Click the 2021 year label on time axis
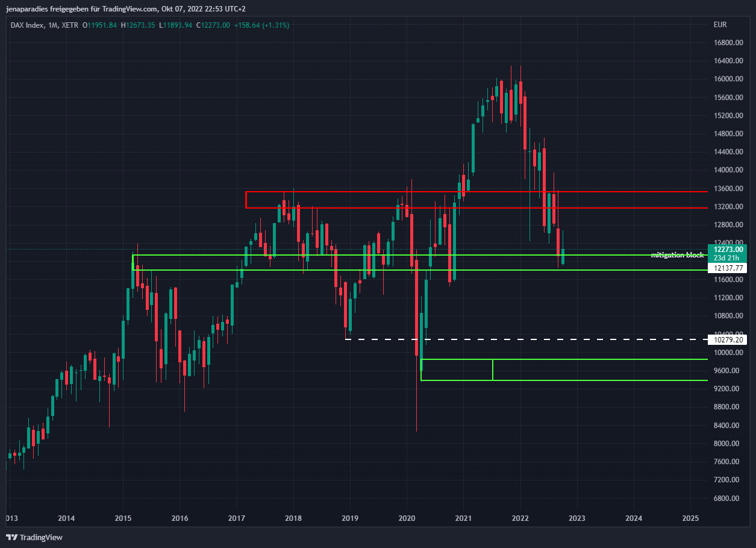 coord(463,518)
